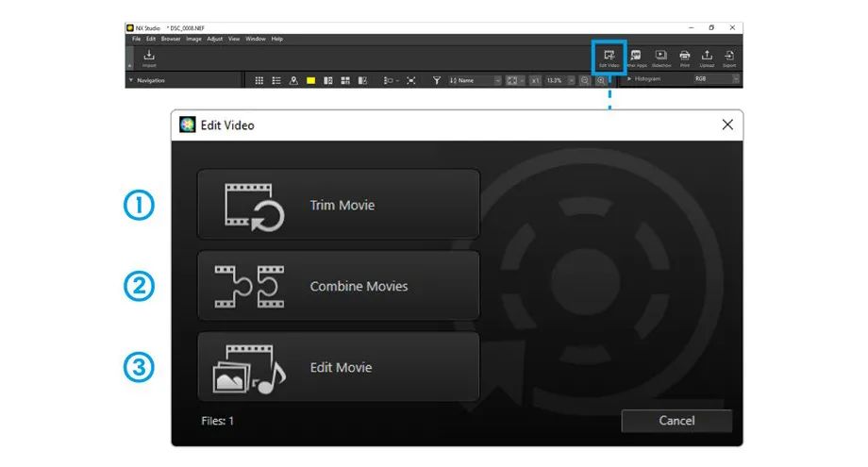Click the Export icon in the toolbar
868x467 pixels.
[729, 58]
